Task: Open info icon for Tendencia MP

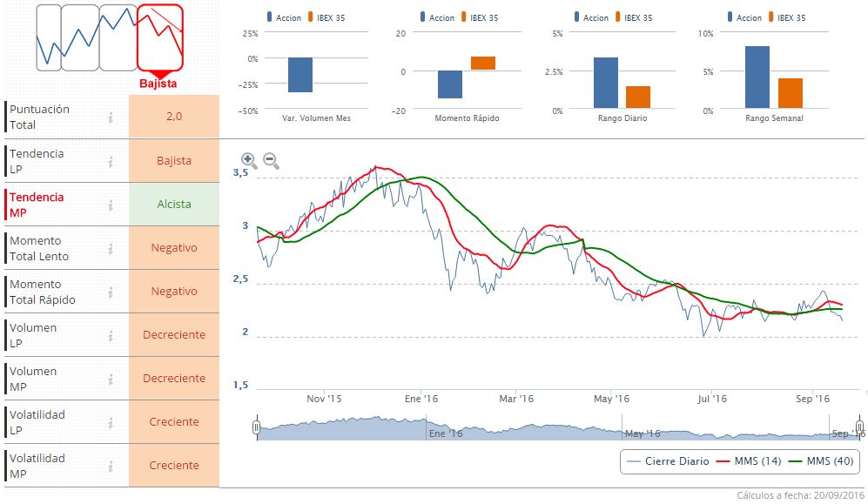Action: coord(111,205)
